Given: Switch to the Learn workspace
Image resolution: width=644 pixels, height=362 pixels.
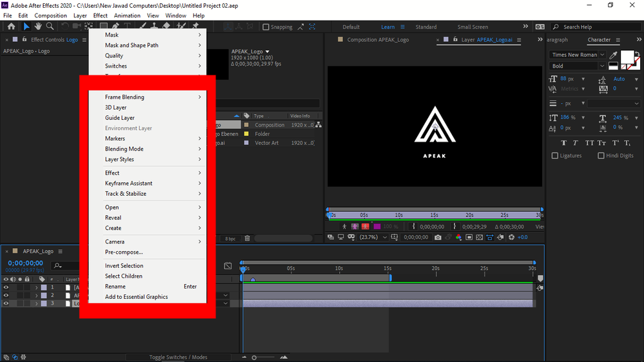Looking at the screenshot, I should 387,27.
